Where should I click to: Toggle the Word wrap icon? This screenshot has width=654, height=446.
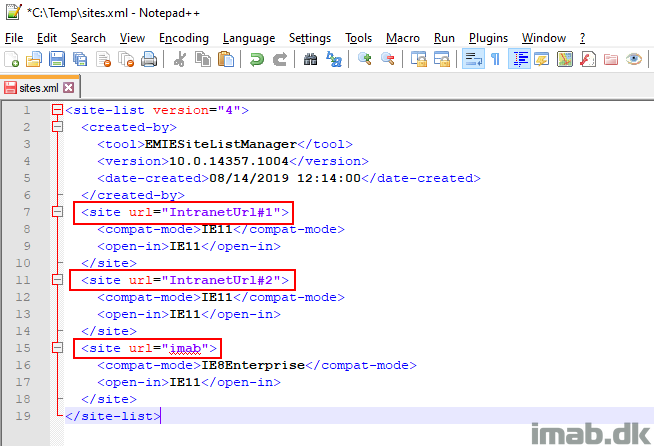coord(473,59)
